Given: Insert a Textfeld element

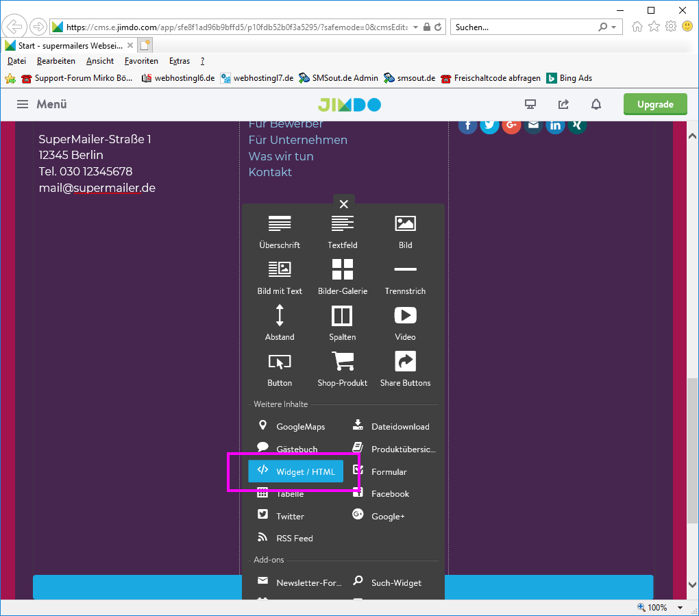Looking at the screenshot, I should 343,231.
